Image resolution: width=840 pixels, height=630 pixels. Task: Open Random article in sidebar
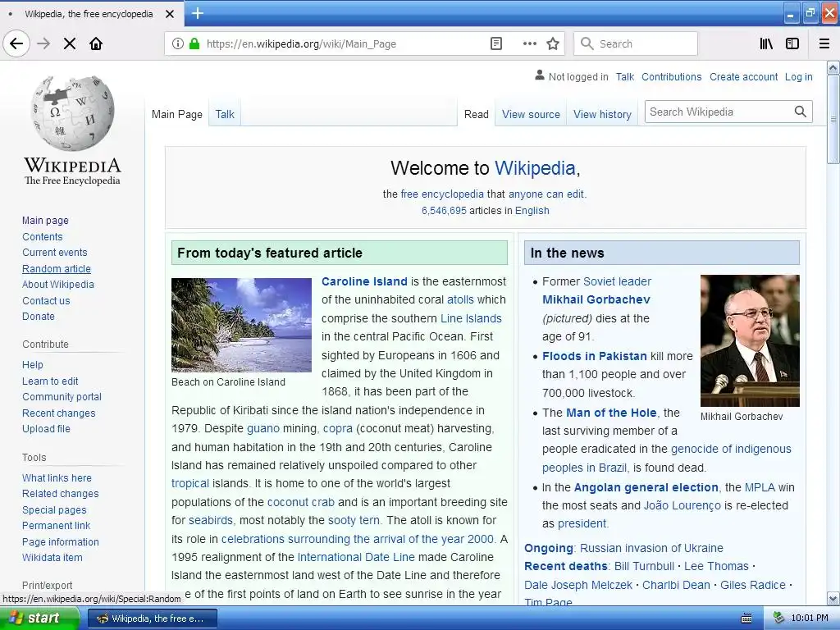point(57,268)
